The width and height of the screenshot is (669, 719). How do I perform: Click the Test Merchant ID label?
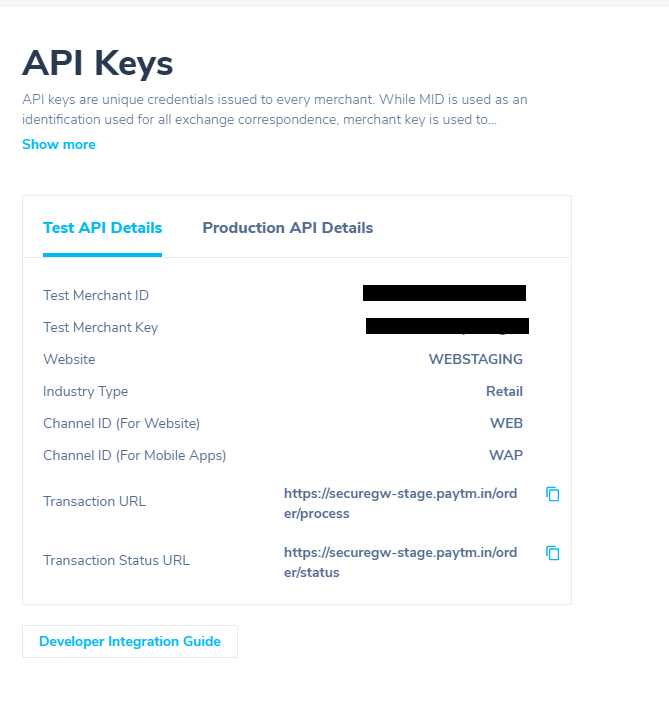pos(96,295)
